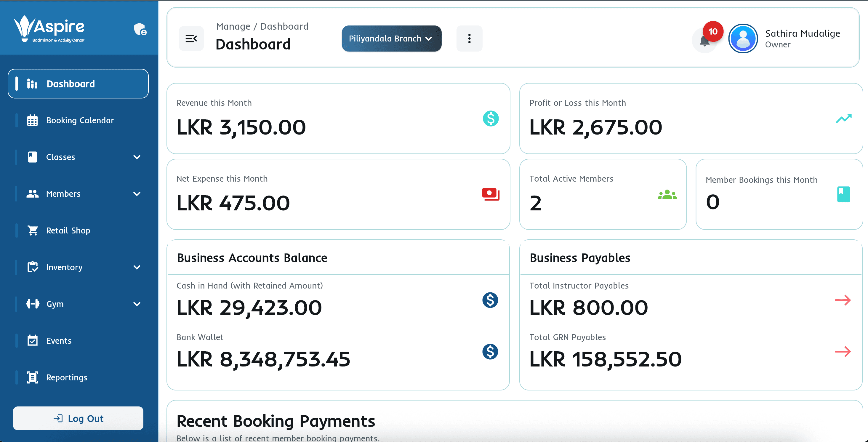Open the three-dot options menu
The height and width of the screenshot is (442, 868).
[469, 39]
